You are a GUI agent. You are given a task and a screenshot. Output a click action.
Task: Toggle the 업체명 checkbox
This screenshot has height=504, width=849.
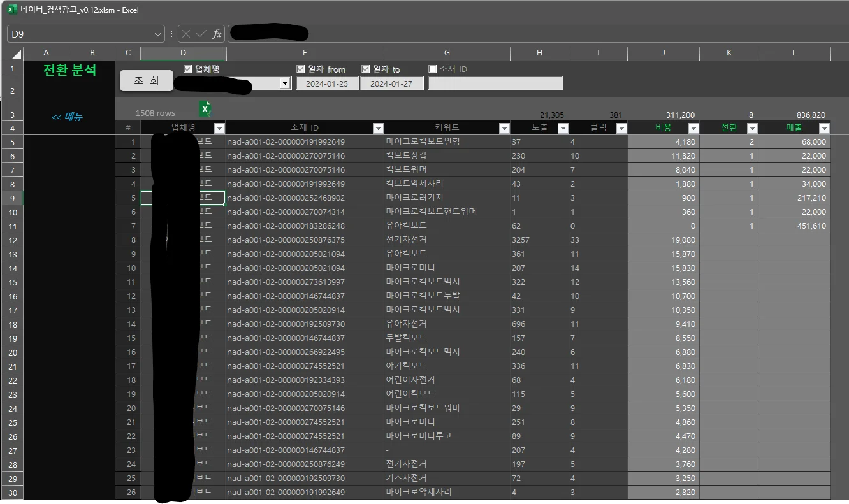coord(188,69)
